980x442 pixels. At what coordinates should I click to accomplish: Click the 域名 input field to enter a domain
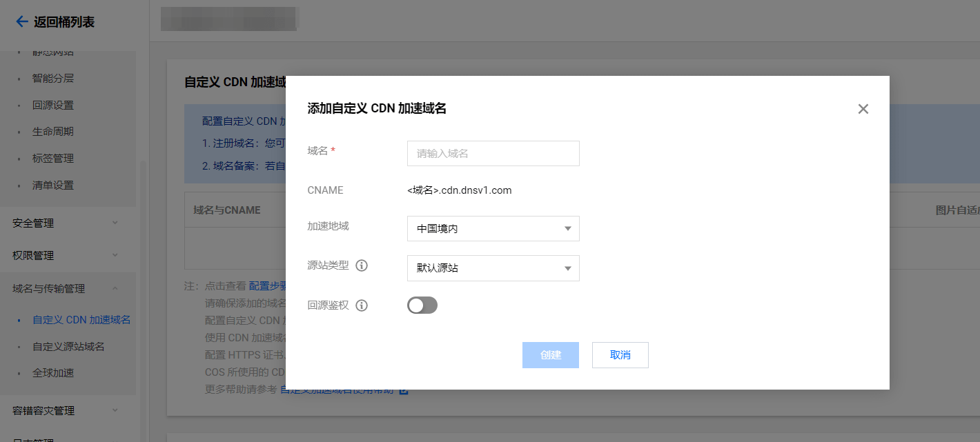(493, 153)
